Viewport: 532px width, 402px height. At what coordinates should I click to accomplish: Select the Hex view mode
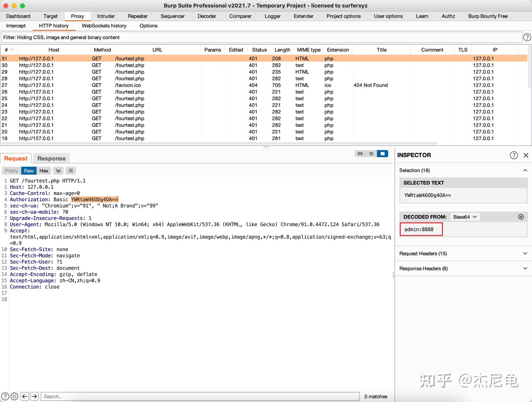pos(44,171)
